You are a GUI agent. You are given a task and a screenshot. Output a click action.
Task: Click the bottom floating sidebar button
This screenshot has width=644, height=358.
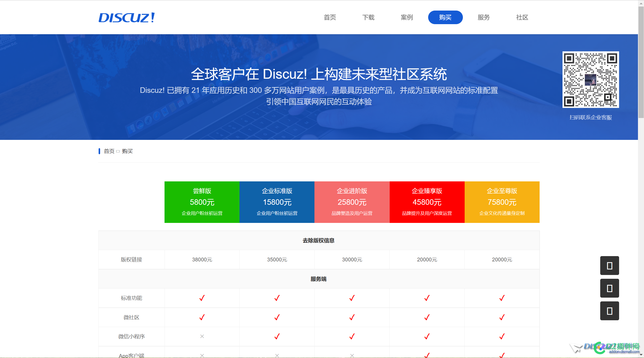point(610,311)
